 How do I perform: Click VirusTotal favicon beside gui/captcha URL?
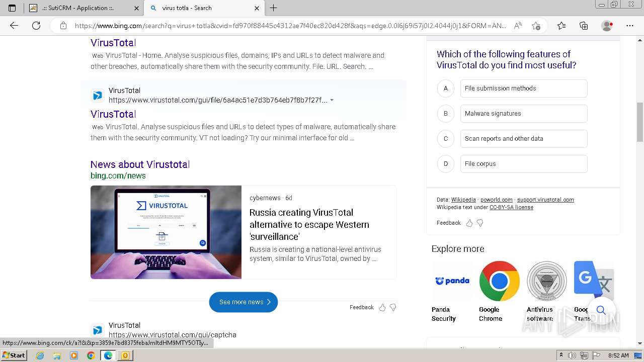click(98, 330)
